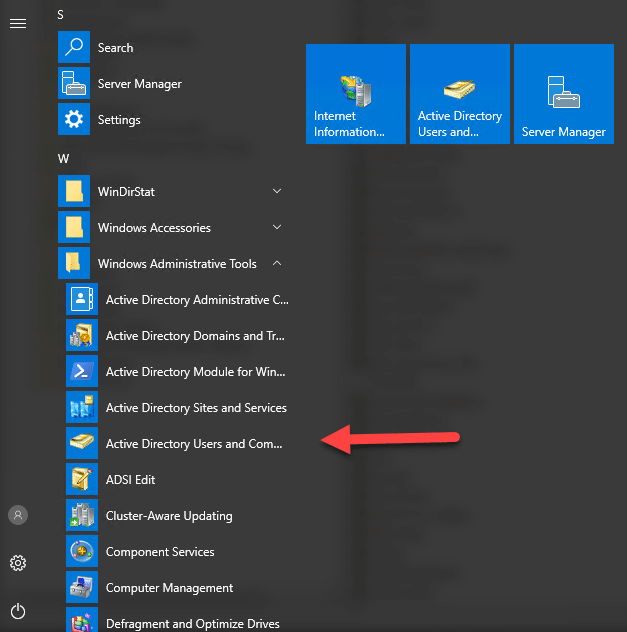Click the Windows Accessories folder icon
Viewport: 627px width, 632px height.
coord(74,227)
